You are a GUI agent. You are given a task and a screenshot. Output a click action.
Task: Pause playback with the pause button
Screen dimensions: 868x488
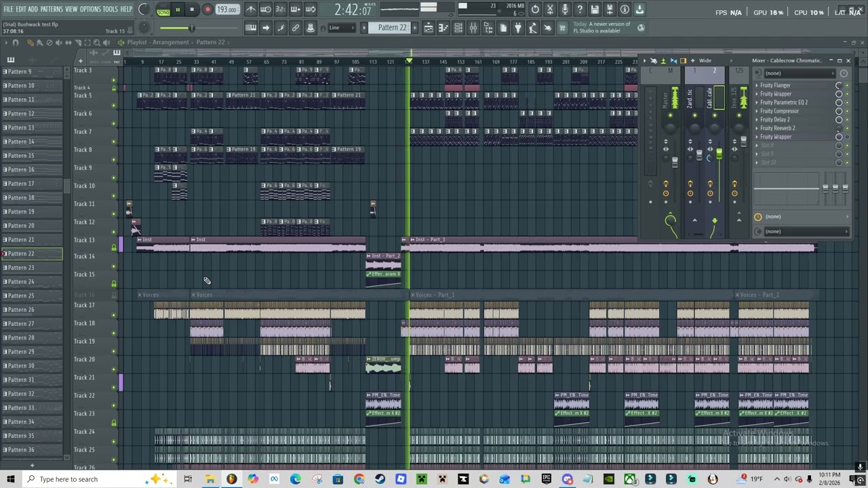coord(178,10)
